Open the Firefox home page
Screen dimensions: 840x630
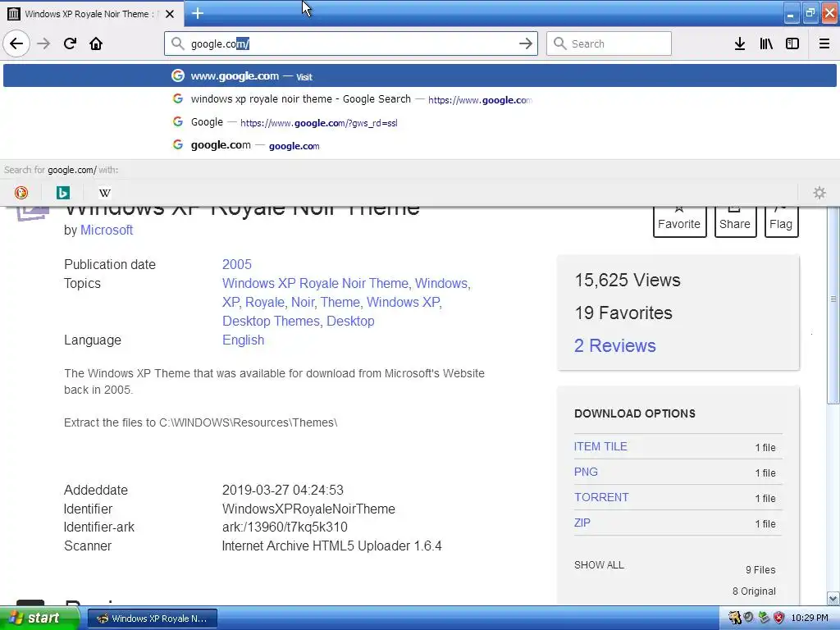click(x=96, y=43)
